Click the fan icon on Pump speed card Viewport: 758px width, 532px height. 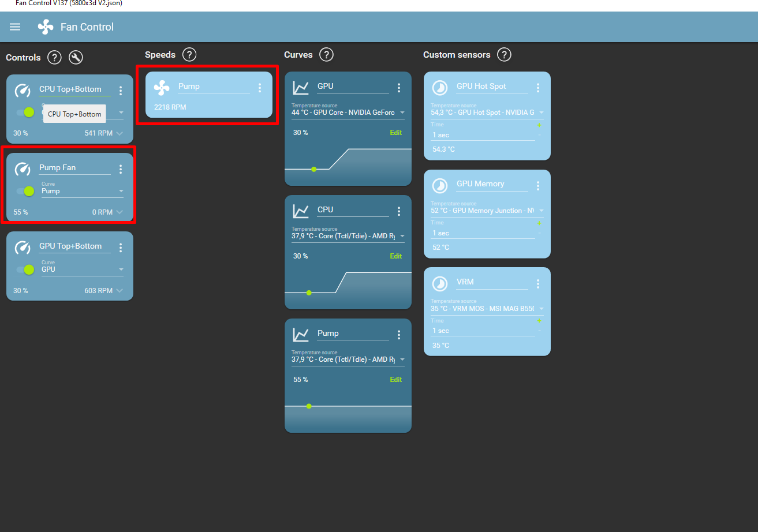pos(162,88)
